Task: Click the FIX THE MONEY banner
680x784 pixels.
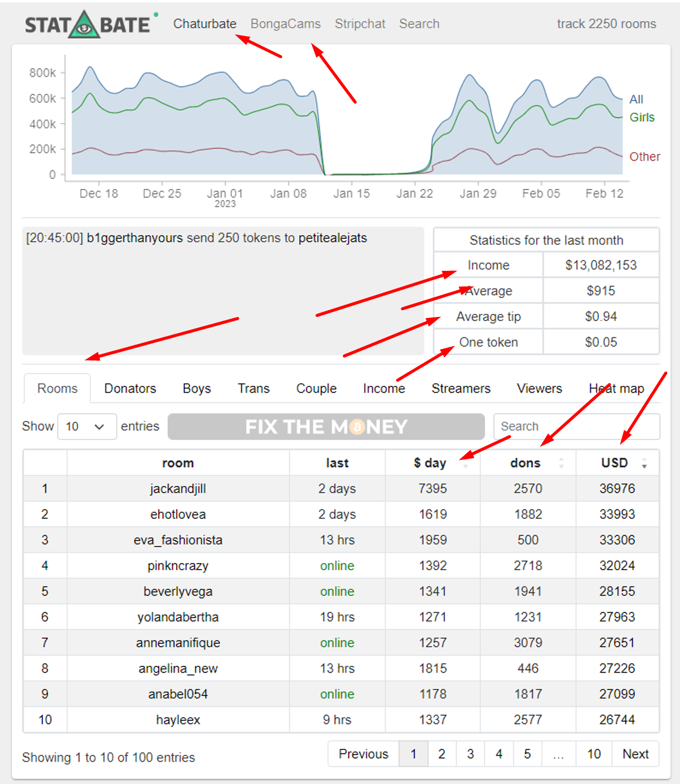Action: [x=326, y=427]
